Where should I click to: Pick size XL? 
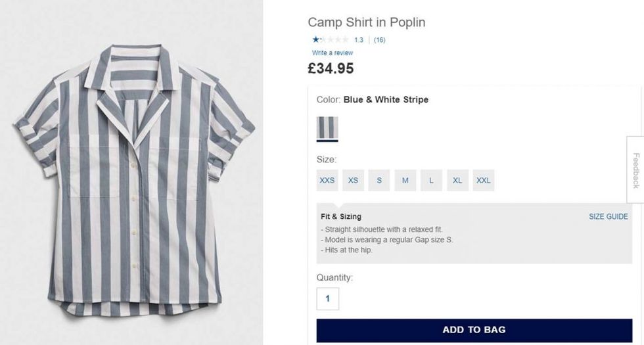click(x=457, y=180)
